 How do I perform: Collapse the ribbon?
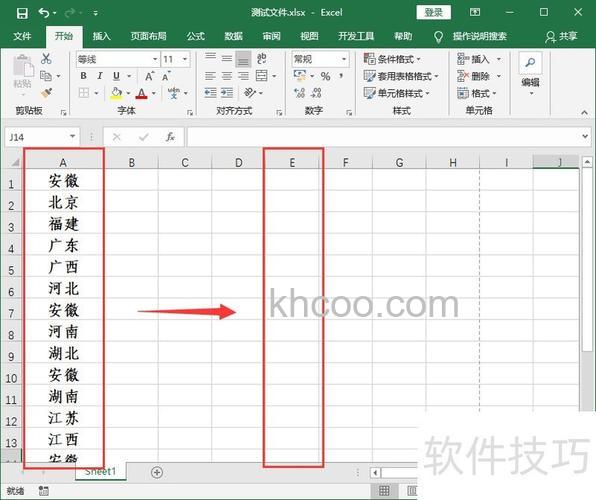coord(584,112)
